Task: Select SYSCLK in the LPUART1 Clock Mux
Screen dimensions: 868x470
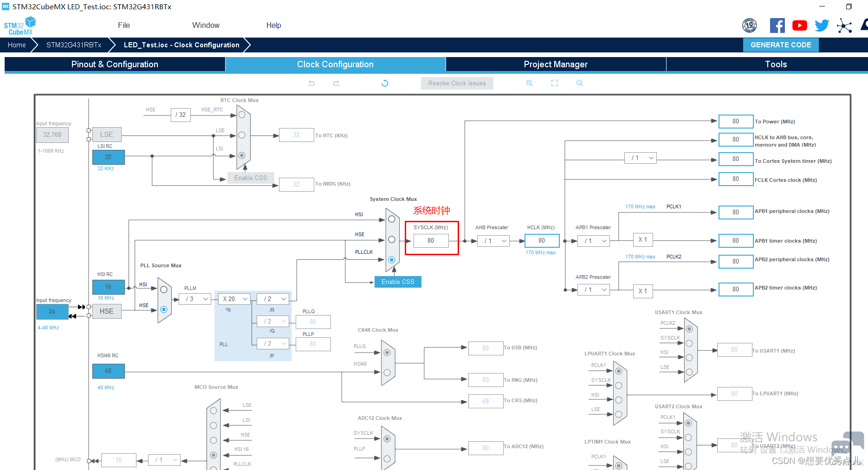Action: coord(619,386)
